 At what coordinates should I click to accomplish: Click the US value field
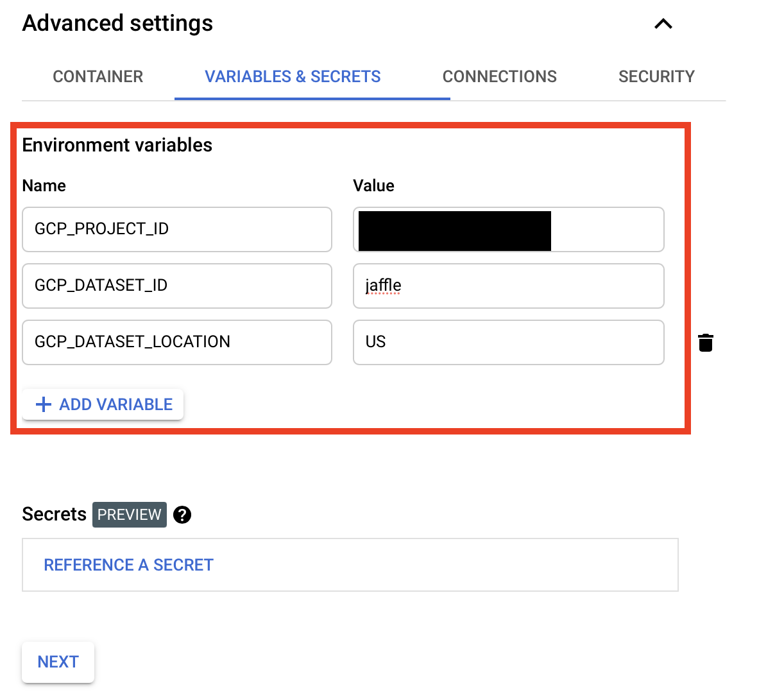point(509,342)
